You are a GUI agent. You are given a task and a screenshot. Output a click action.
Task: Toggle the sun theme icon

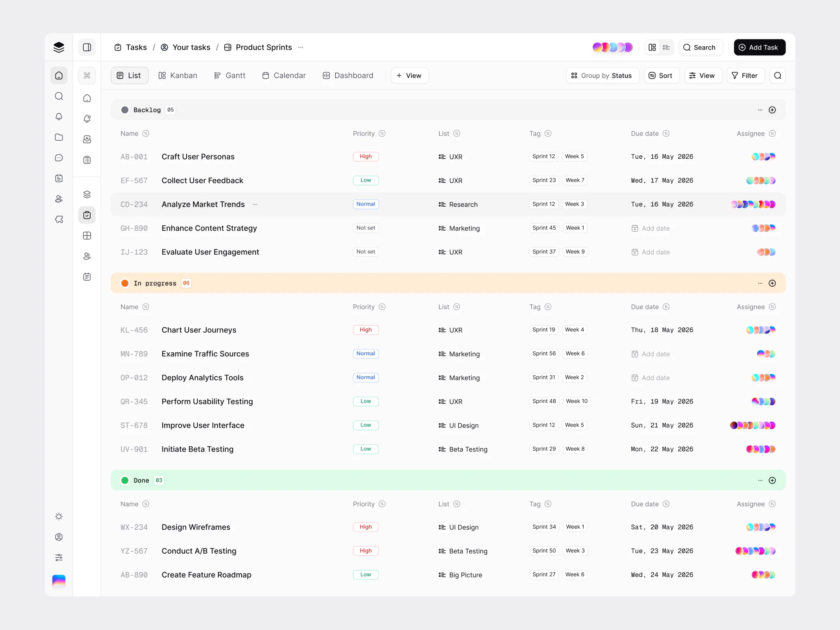(x=59, y=516)
